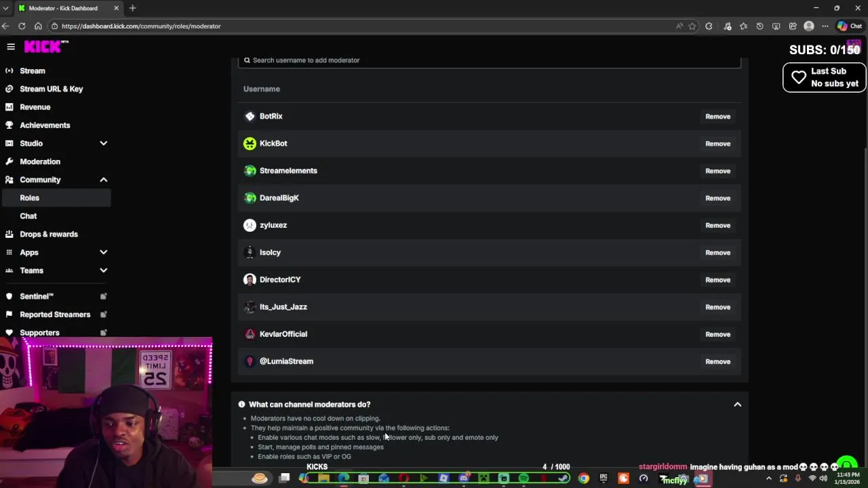Click the KickBot green avatar

(250, 143)
